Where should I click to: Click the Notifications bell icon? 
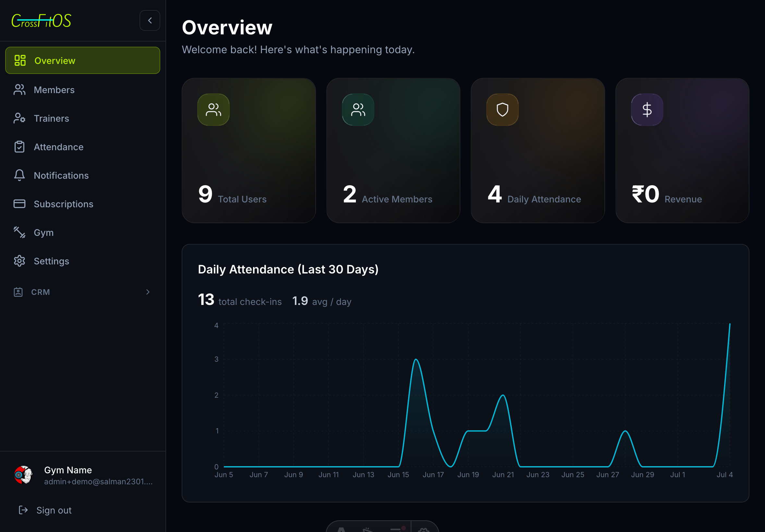coord(19,175)
